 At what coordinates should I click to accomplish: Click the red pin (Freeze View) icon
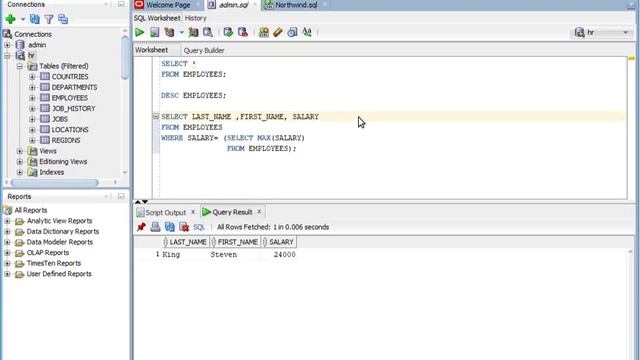click(x=141, y=227)
